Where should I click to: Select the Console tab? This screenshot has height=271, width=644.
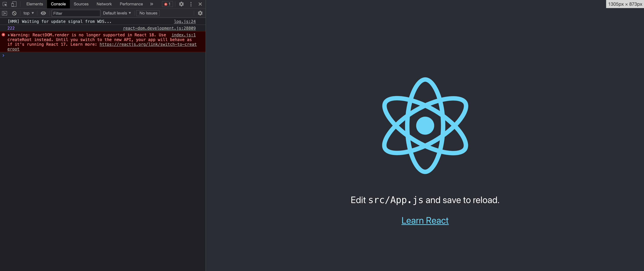(x=58, y=4)
